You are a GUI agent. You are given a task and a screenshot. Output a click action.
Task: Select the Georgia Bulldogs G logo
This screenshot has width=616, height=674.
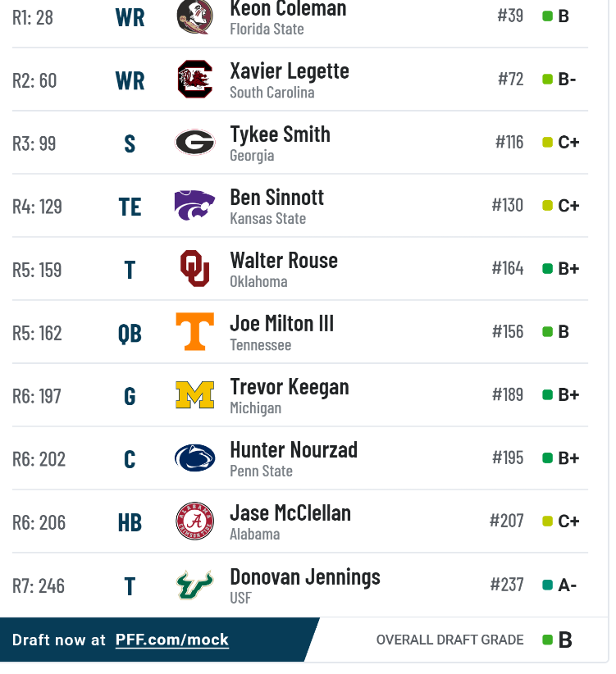(194, 142)
